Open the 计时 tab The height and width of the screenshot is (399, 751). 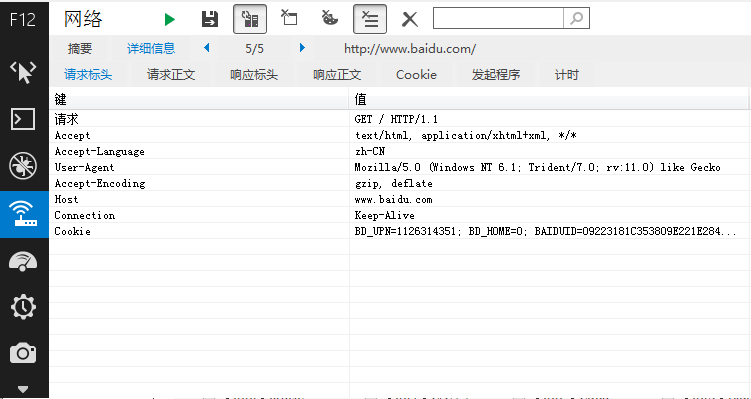(x=567, y=75)
